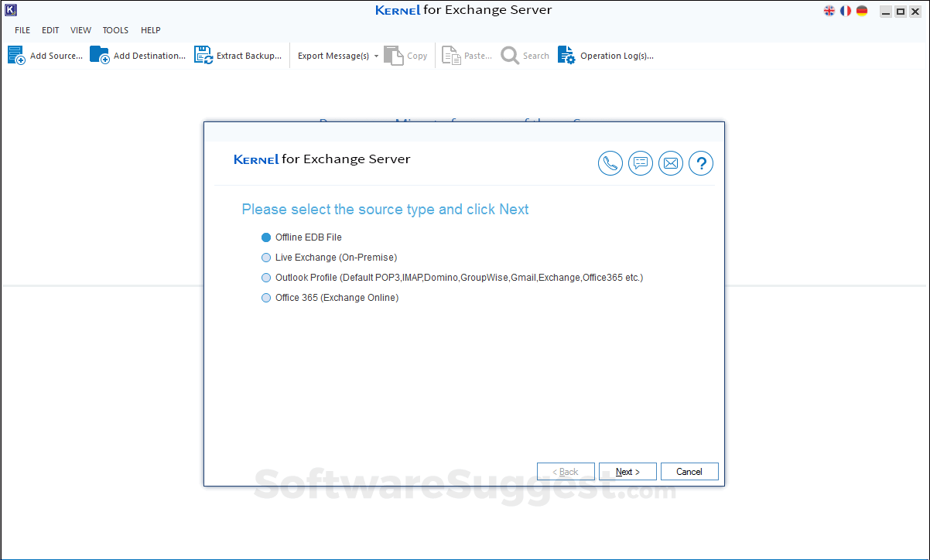The width and height of the screenshot is (930, 560).
Task: Switch language using the French flag
Action: [x=846, y=11]
